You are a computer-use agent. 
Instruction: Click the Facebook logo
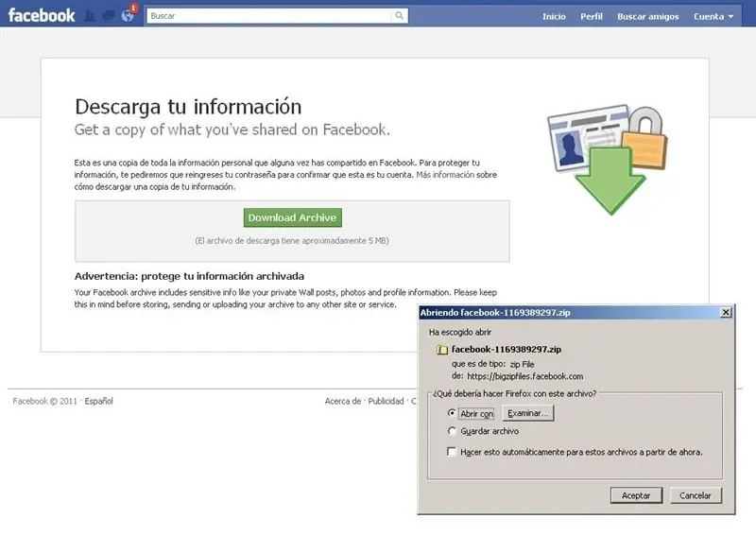click(x=42, y=15)
